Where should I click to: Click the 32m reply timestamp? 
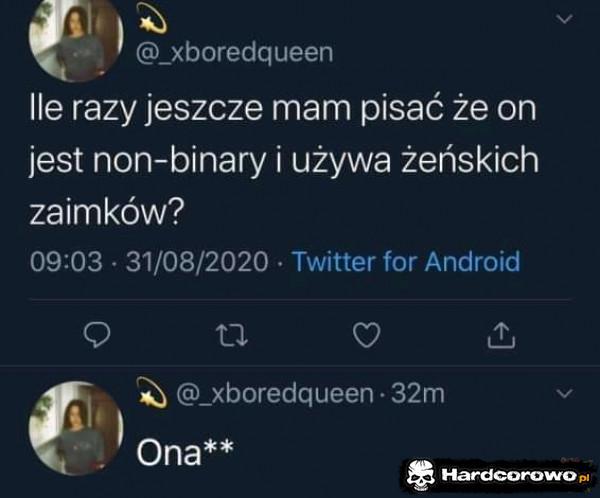pyautogui.click(x=418, y=393)
